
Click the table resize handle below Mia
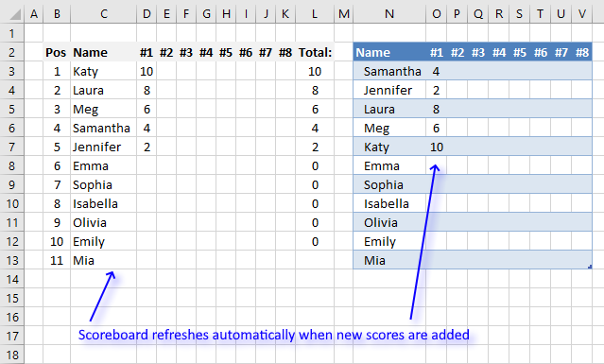coord(590,267)
